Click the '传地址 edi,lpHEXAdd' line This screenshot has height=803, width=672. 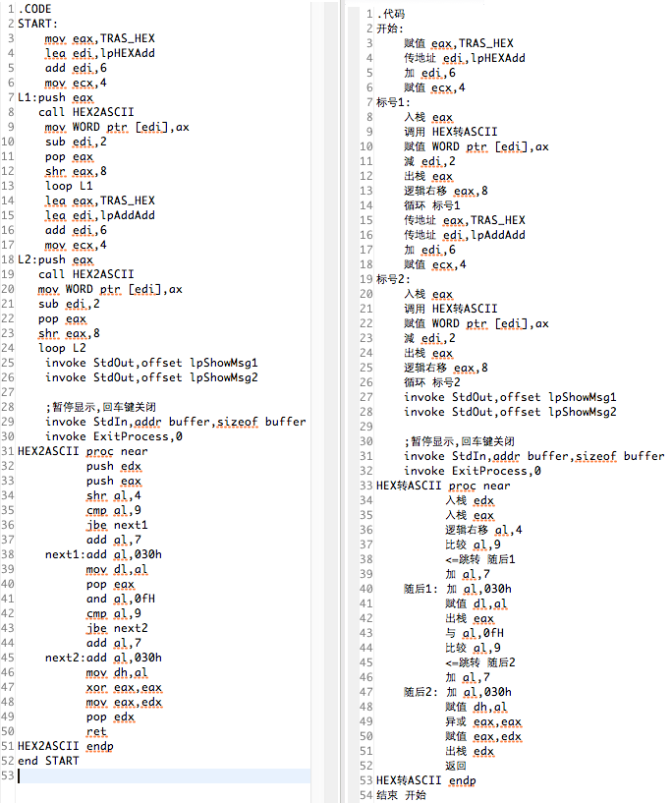[x=465, y=58]
